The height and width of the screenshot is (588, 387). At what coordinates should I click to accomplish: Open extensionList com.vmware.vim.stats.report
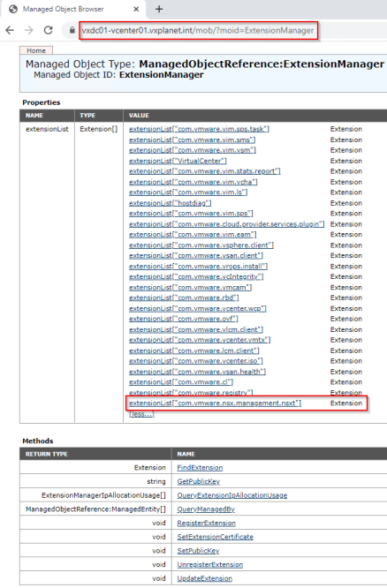pyautogui.click(x=205, y=171)
